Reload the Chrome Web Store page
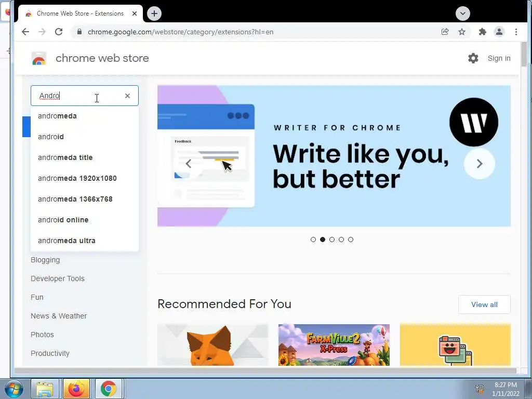Screen dimensions: 532x399 pos(59,32)
